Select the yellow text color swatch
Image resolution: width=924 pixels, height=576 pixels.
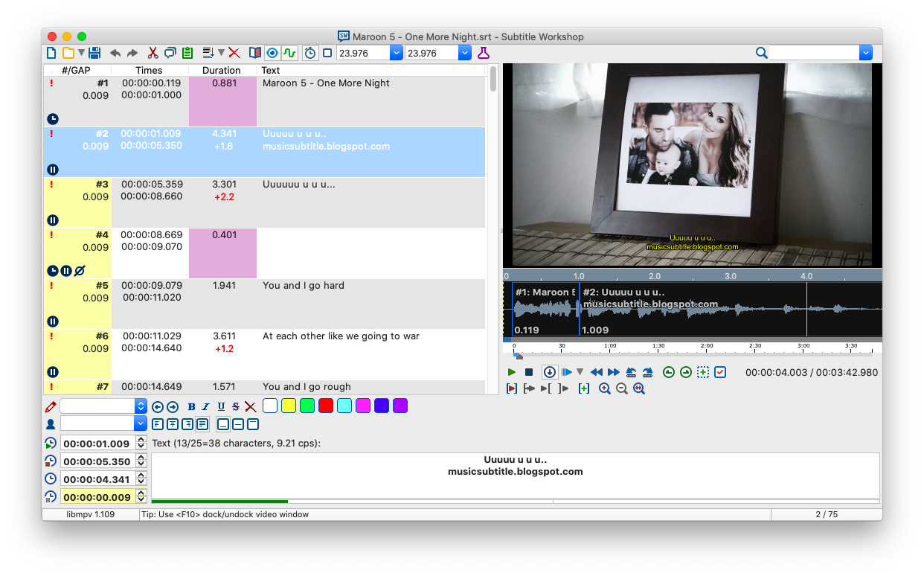[289, 405]
